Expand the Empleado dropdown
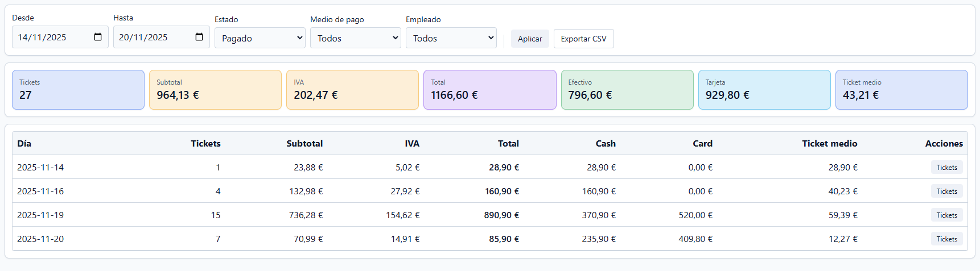Viewport: 980px width, 271px height. pyautogui.click(x=451, y=38)
